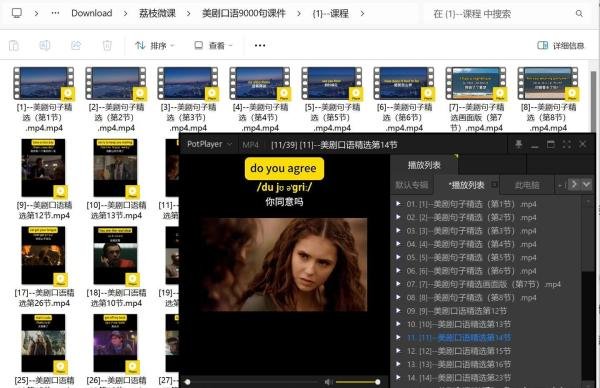Click the Rename icon in Explorer toolbar
Screen dimensions: 600x388
45,46
